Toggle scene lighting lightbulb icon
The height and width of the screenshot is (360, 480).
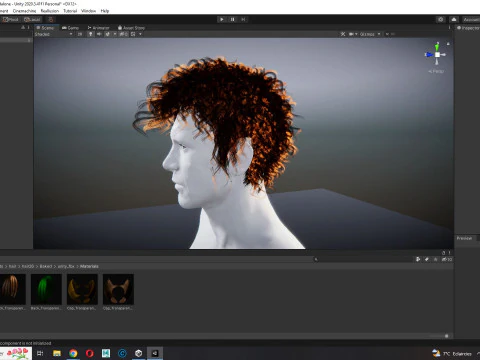coord(90,34)
